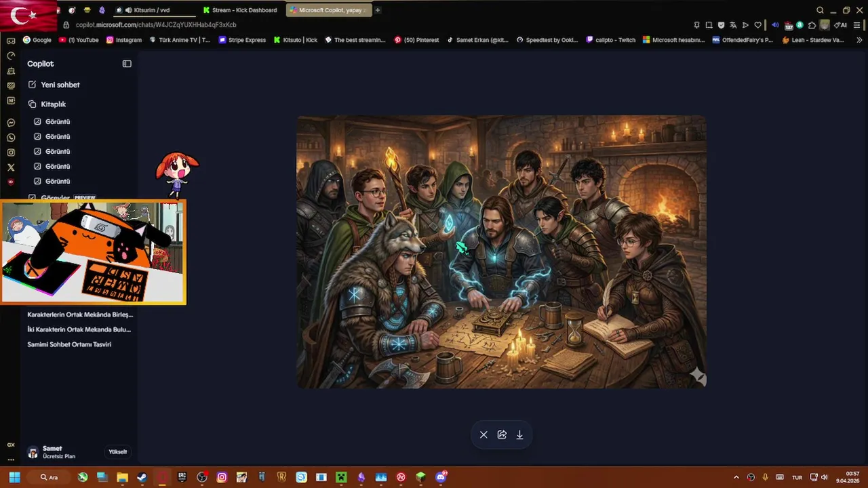Expand the bookmarks overflow chevron
Screen dimensions: 868x488
tap(860, 40)
